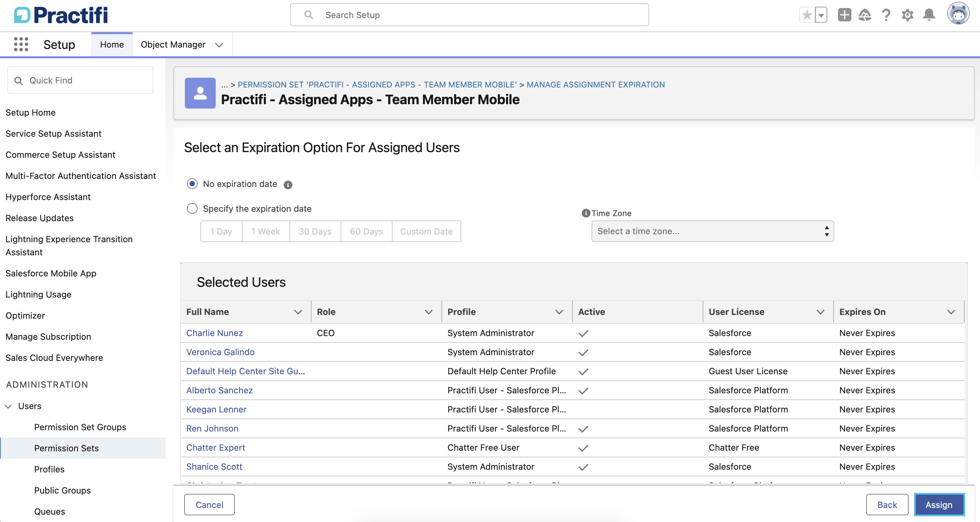
Task: Open Public Groups in sidebar
Action: pyautogui.click(x=62, y=491)
